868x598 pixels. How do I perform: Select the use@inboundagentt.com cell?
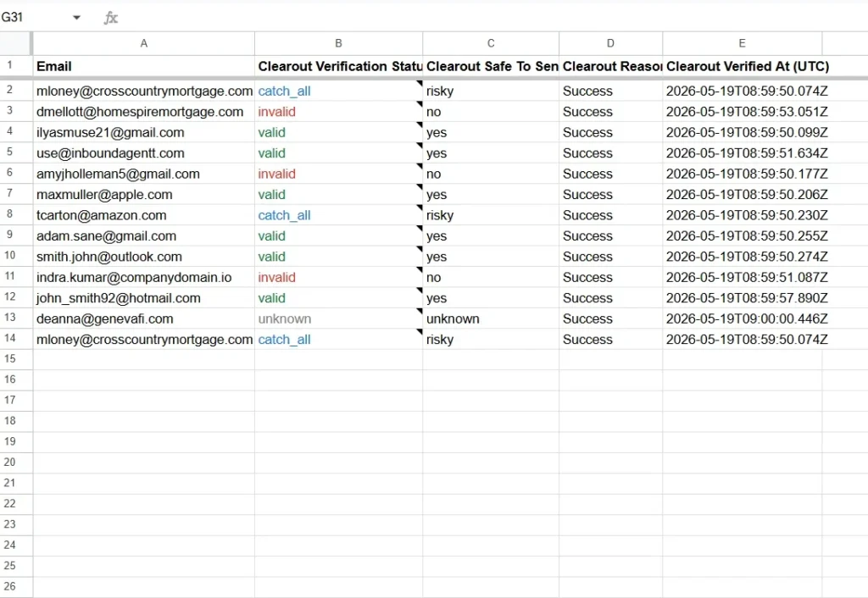point(144,153)
